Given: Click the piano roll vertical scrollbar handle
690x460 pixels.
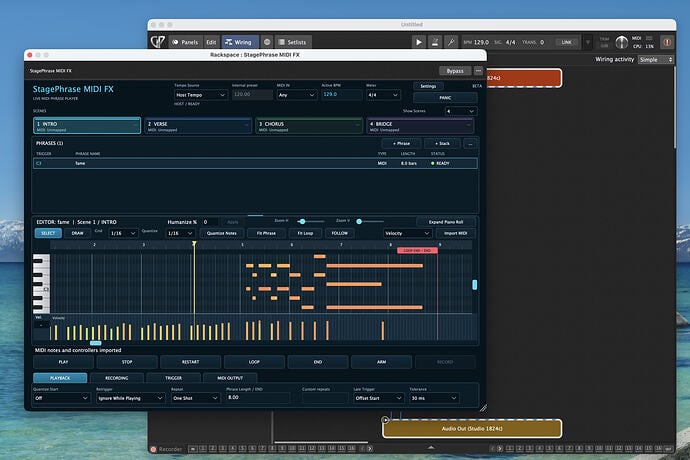Looking at the screenshot, I should [474, 285].
